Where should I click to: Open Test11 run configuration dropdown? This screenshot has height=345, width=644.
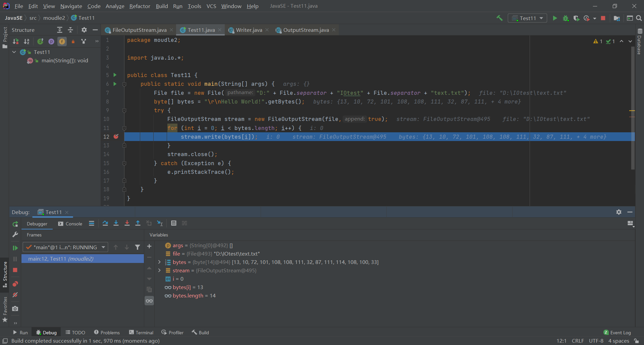pos(527,18)
